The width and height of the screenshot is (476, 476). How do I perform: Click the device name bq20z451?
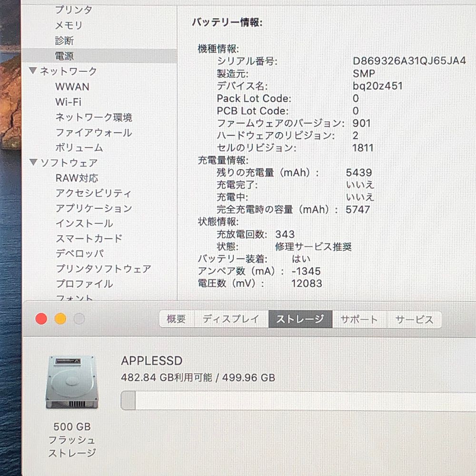click(x=377, y=86)
